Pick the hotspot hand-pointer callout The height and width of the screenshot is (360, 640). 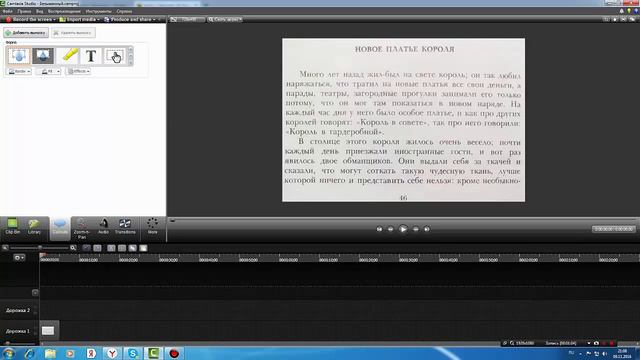pyautogui.click(x=115, y=56)
